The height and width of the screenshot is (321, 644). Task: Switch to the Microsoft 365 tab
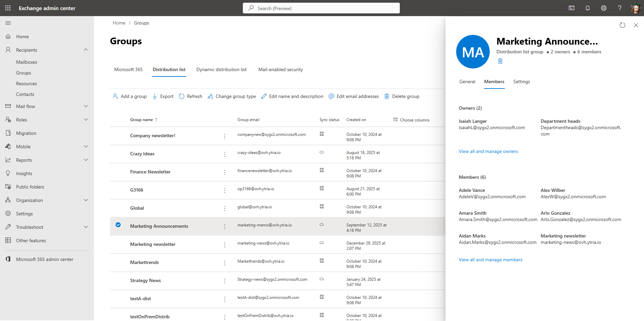(128, 69)
